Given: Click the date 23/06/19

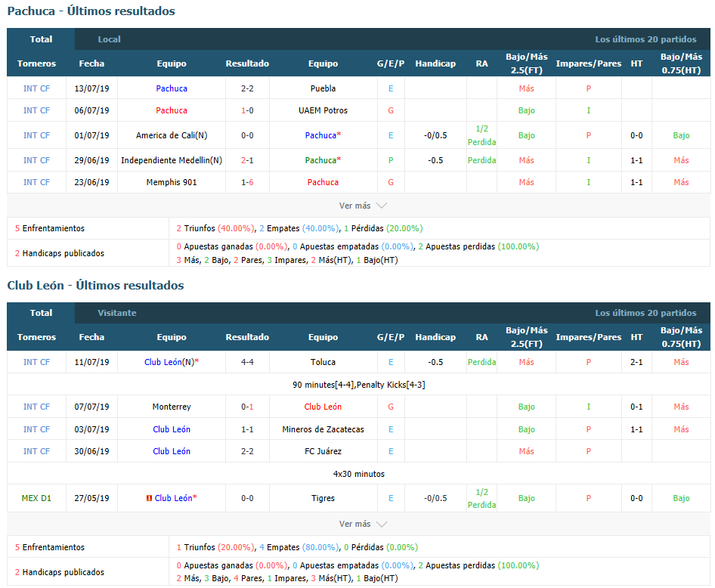Looking at the screenshot, I should click(x=91, y=182).
